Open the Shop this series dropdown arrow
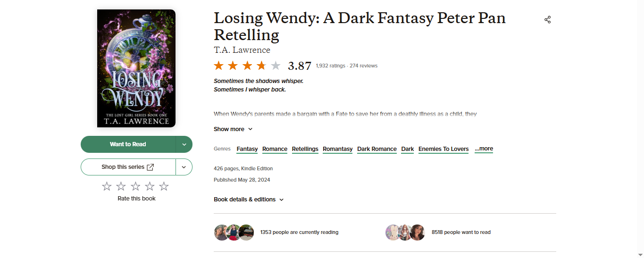Screen dimensions: 644x258 tap(184, 167)
